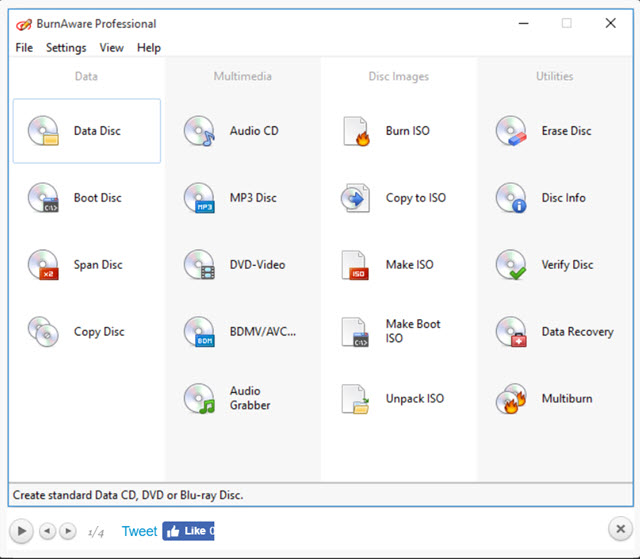The width and height of the screenshot is (640, 559).
Task: Click the Data column header
Action: click(86, 76)
